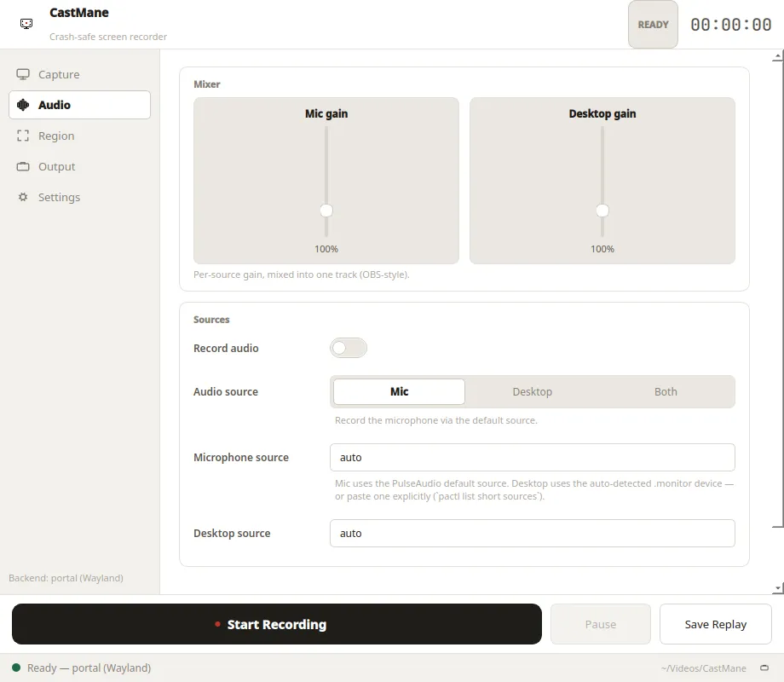Click the scrollbar down arrow
The image size is (784, 682).
777,588
